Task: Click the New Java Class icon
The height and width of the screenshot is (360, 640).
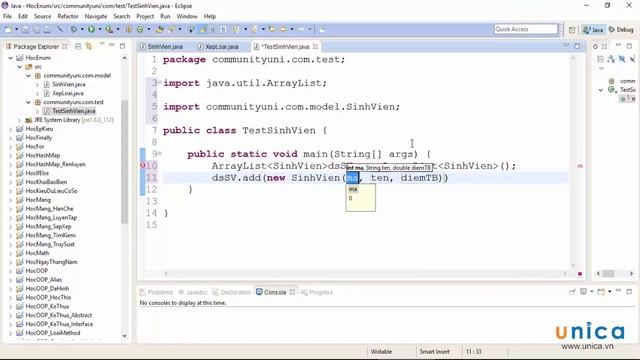Action: coord(140,29)
